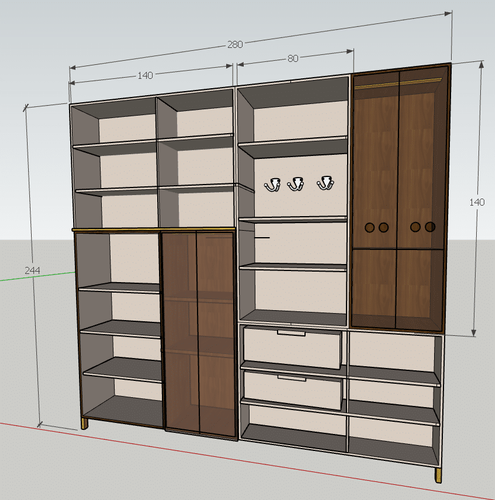Select the 244 height dimension label
Viewport: 495px width, 500px height.
click(33, 271)
